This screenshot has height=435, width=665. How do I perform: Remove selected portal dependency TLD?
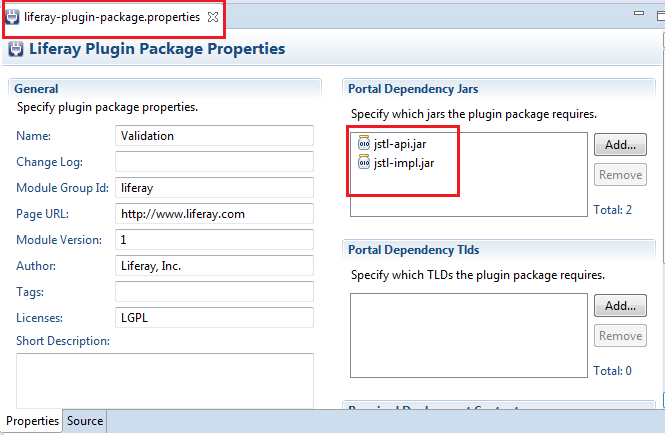[x=620, y=336]
